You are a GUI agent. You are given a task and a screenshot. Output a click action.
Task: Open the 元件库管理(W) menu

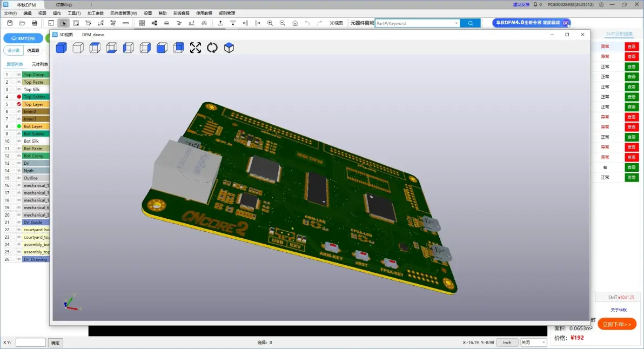[x=123, y=13]
